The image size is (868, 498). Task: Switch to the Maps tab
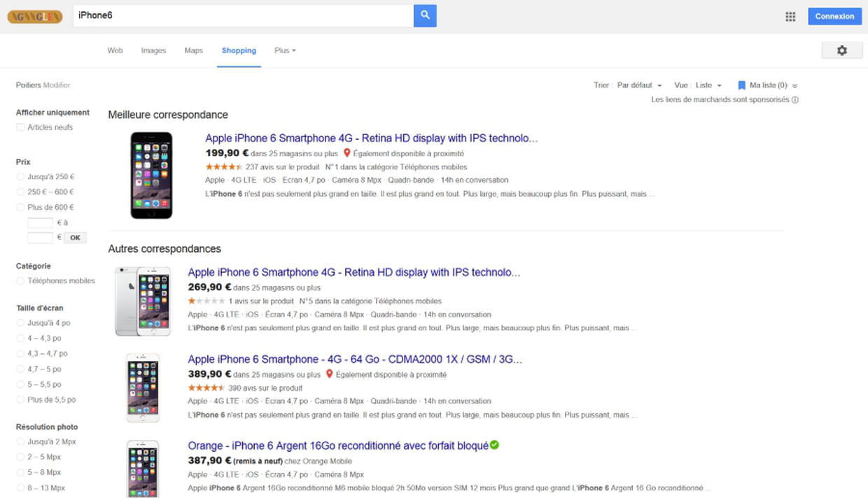click(x=194, y=50)
